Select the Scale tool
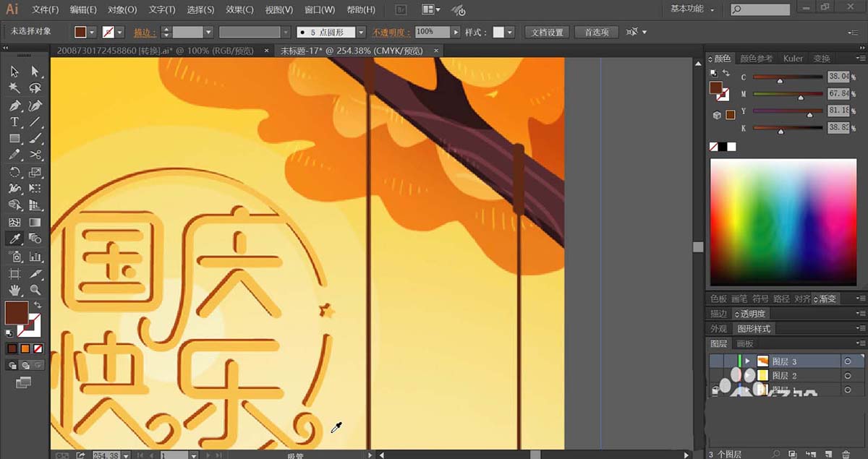This screenshot has width=868, height=459. coord(35,172)
